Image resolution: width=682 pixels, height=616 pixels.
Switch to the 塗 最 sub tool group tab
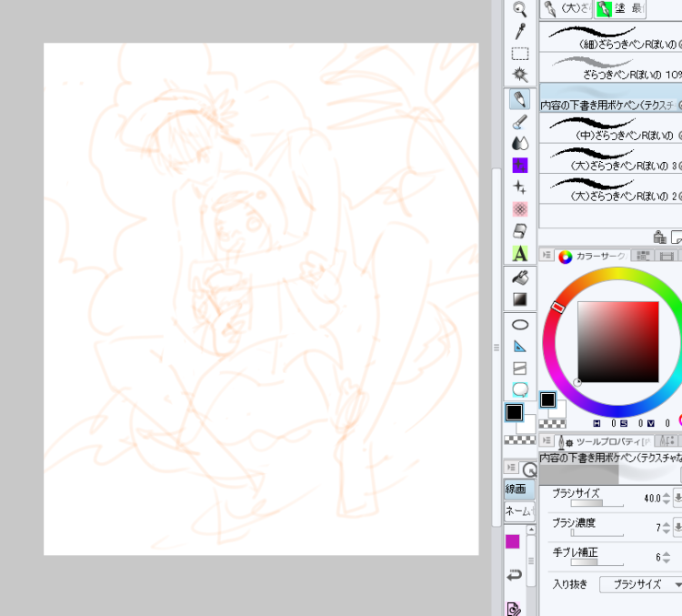pos(619,9)
